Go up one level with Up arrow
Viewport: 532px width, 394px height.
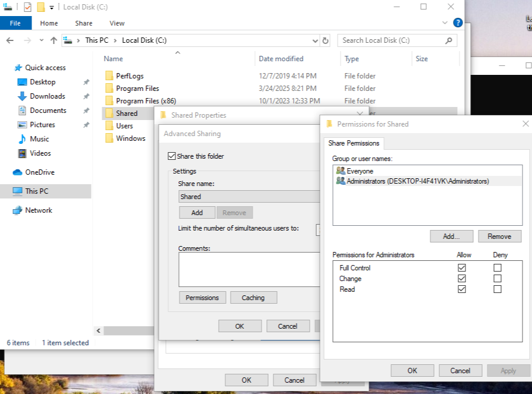click(x=53, y=40)
